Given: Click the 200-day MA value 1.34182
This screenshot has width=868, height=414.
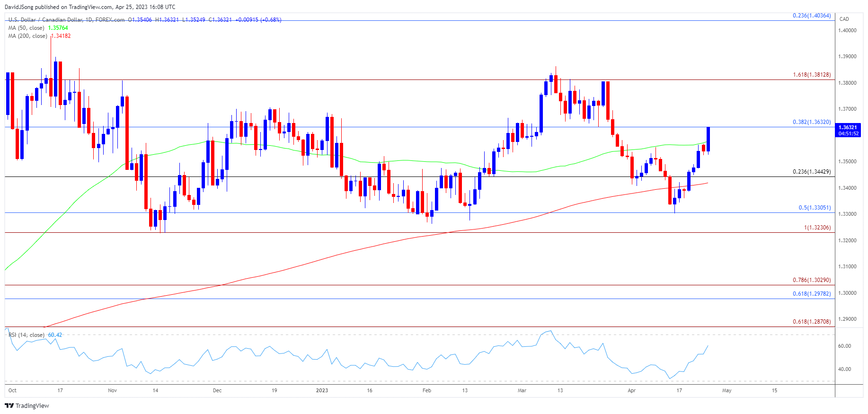Looking at the screenshot, I should [x=61, y=36].
